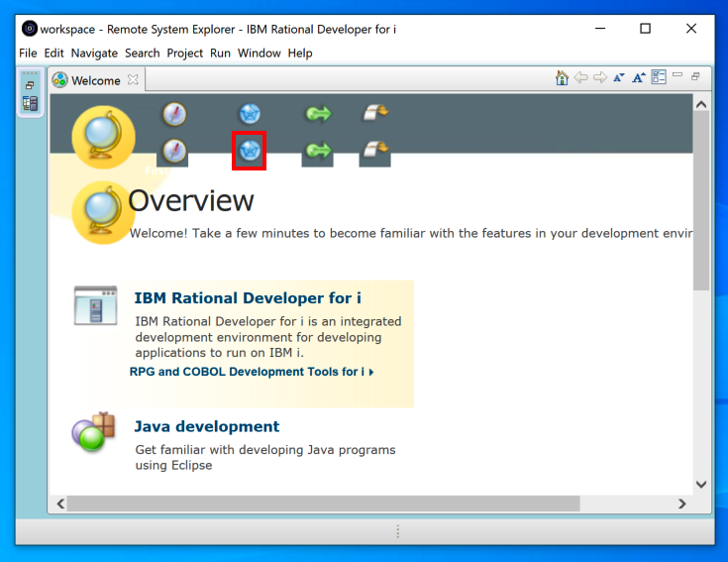This screenshot has width=728, height=562.
Task: Open the Java development link
Action: 207,427
